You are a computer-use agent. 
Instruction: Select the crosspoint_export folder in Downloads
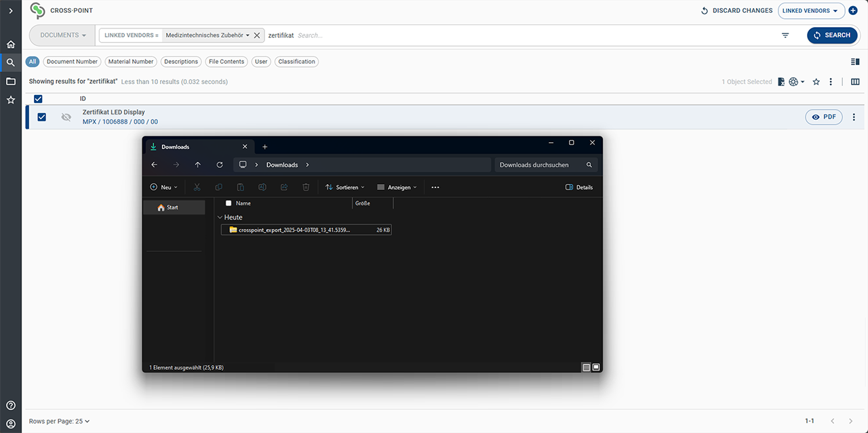292,230
